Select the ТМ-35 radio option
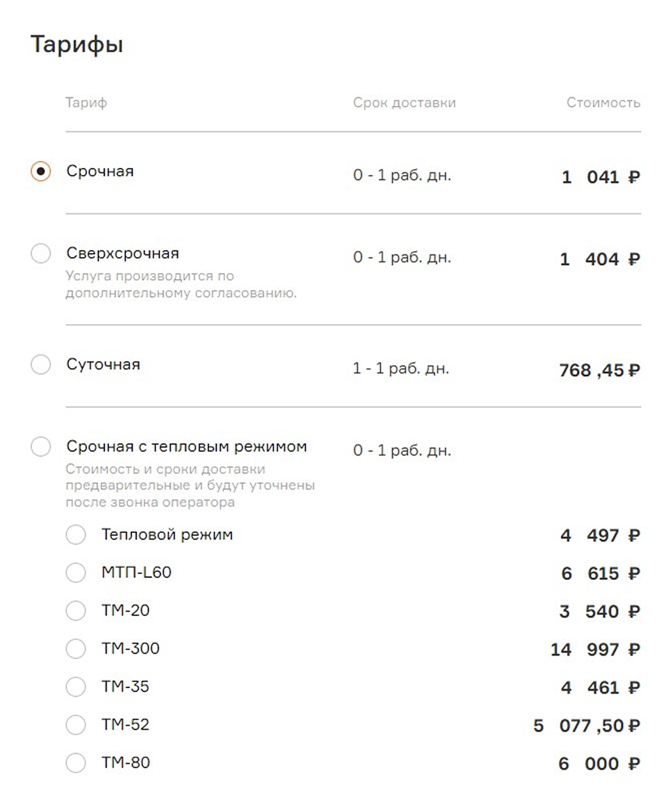This screenshot has height=812, width=671. tap(76, 687)
